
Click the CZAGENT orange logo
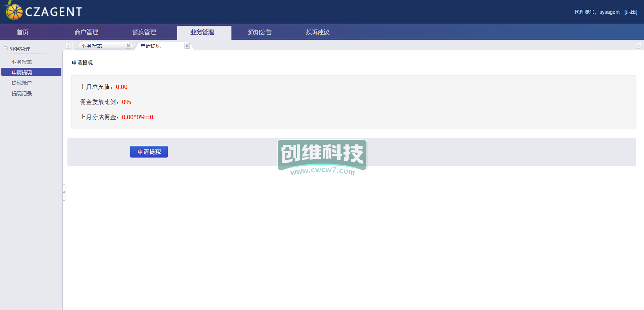44,11
